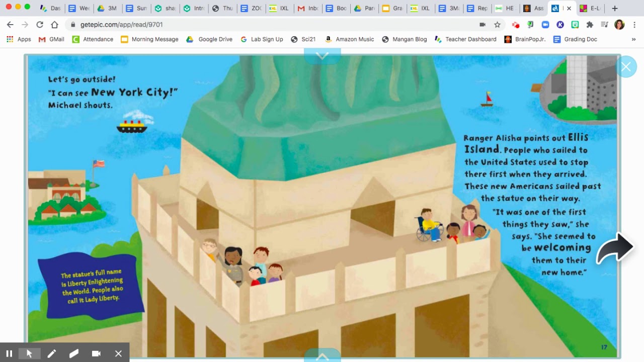The height and width of the screenshot is (362, 644).
Task: Switch to the ZOC document tab
Action: click(x=252, y=8)
